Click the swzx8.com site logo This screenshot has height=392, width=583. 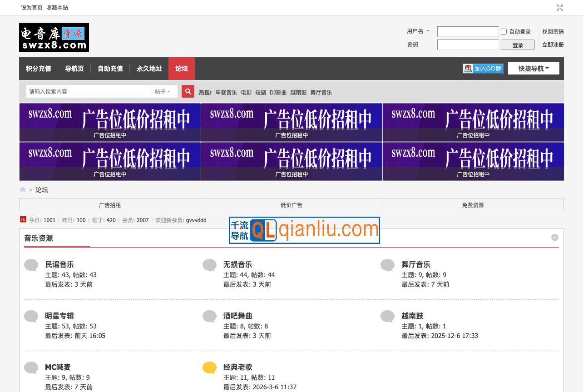click(x=54, y=37)
